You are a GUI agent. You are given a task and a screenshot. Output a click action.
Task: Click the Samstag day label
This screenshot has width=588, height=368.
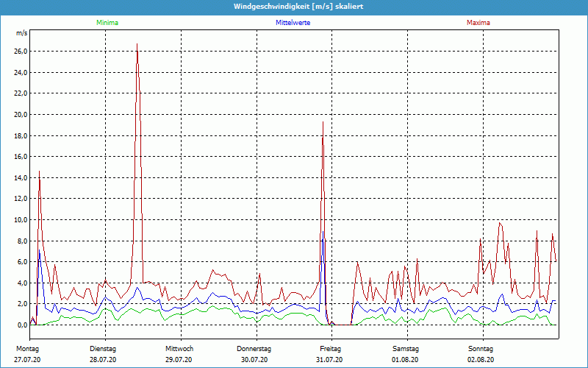(x=406, y=349)
